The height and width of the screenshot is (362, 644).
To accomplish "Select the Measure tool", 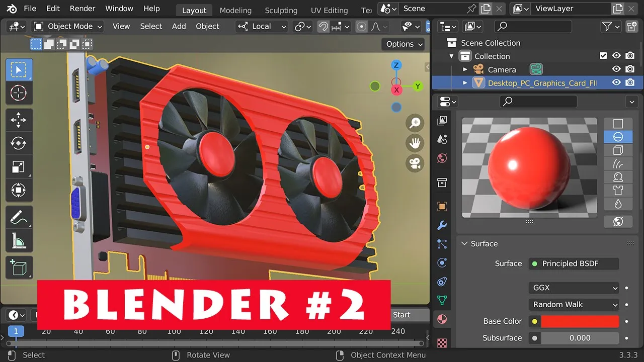I will coord(19,241).
